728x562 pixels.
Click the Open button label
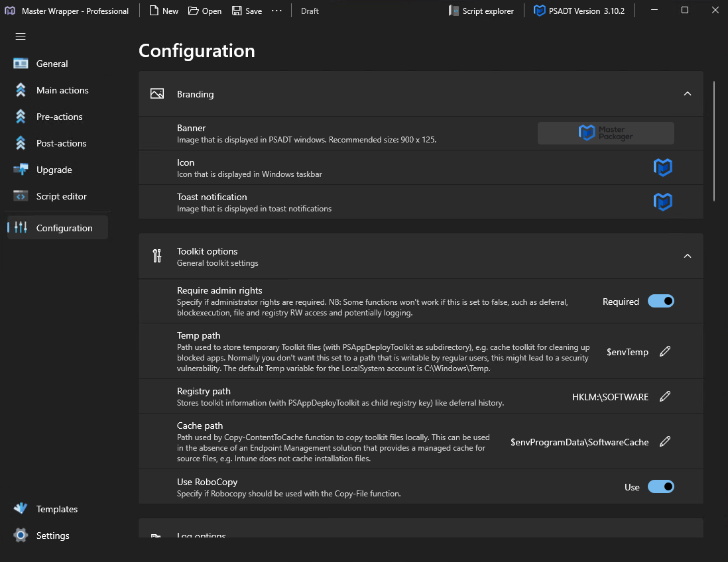click(212, 11)
